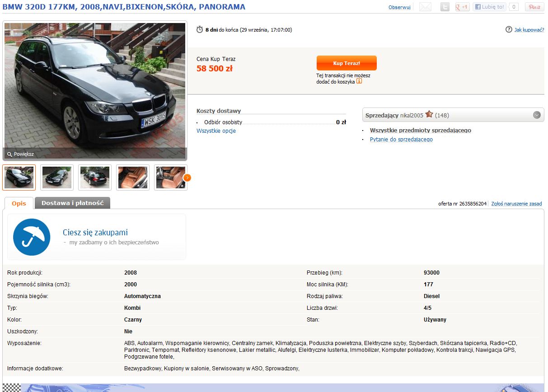Open Wszystkie opcje delivery options
548x392 pixels.
(x=216, y=131)
